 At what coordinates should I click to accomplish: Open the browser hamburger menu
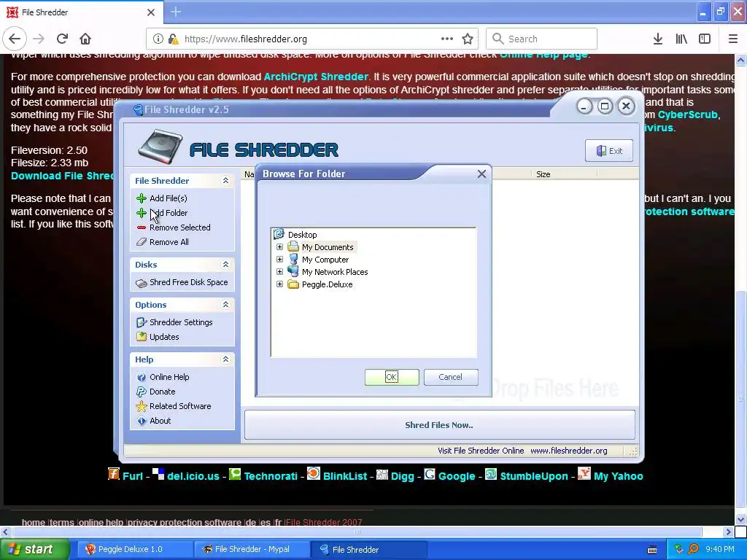[x=733, y=39]
